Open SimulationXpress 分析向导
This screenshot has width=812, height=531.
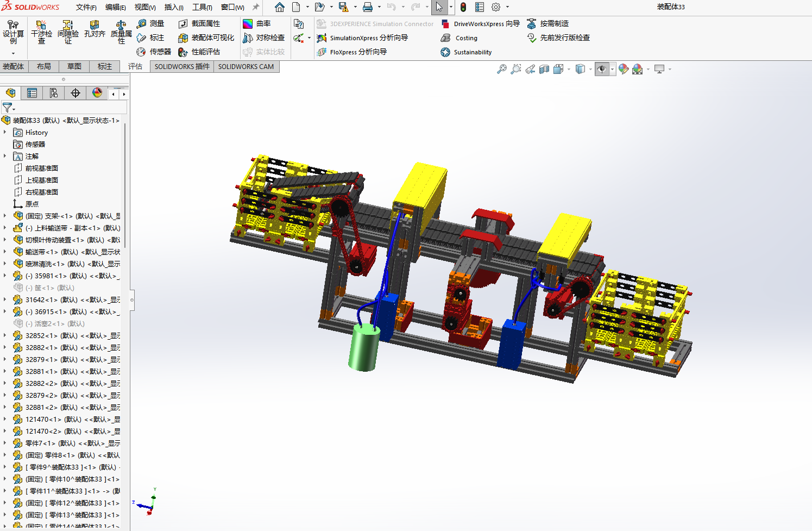pos(362,38)
